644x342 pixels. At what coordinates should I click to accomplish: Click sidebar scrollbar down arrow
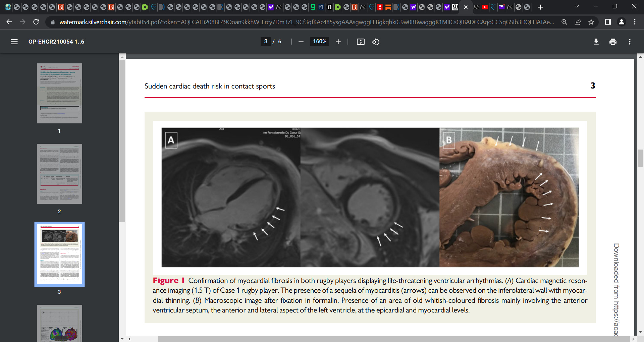tap(122, 339)
